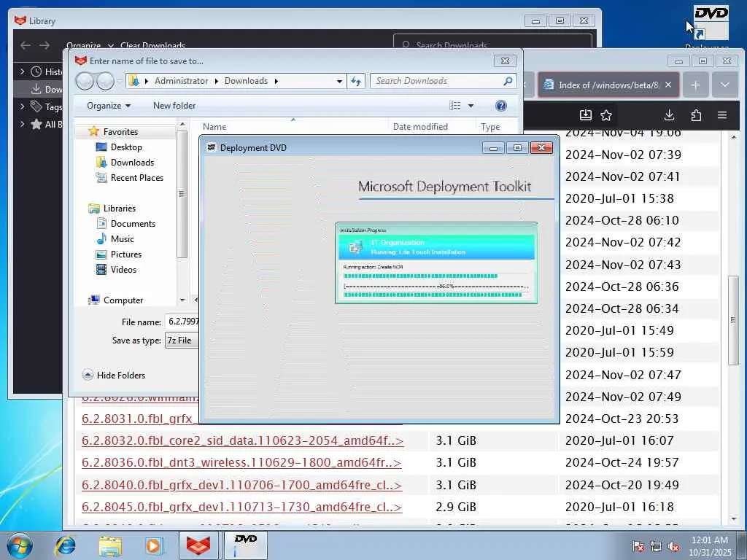Click the browser page vertical scrollbar thumb
Viewport: 747px width, 560px height.
click(x=733, y=321)
